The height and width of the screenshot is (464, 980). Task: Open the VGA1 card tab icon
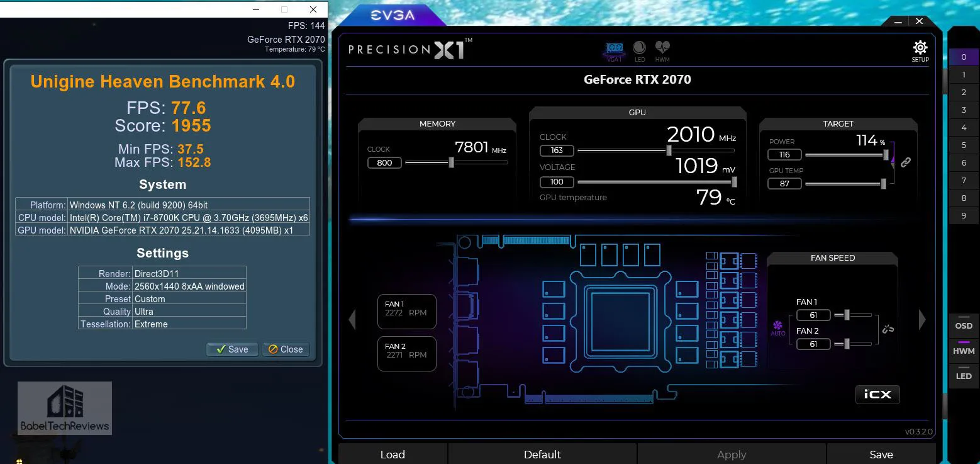coord(614,51)
